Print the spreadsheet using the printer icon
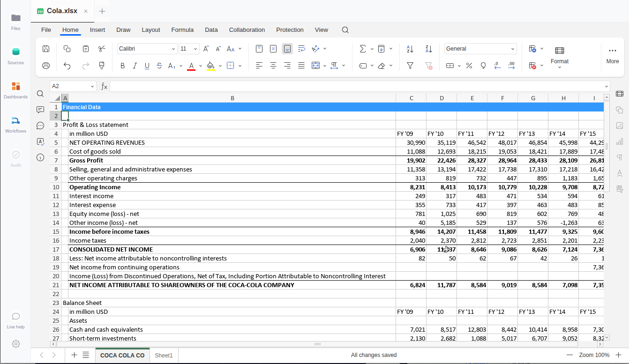 46,66
